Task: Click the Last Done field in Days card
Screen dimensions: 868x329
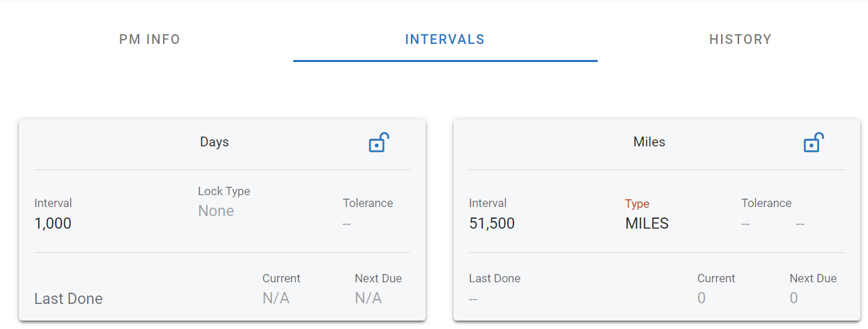Action: (x=68, y=298)
